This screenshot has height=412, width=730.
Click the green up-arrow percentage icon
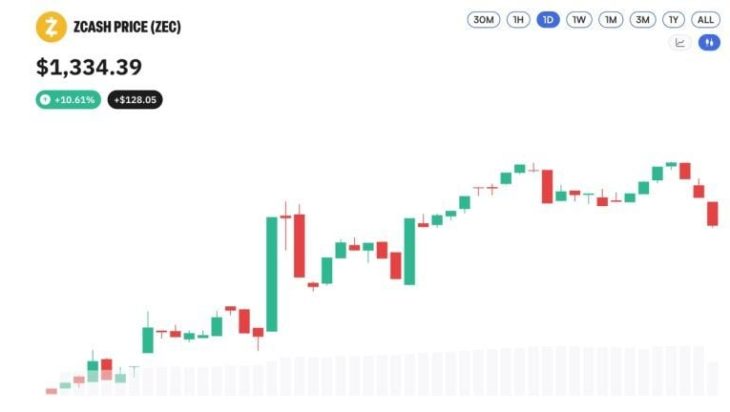click(45, 100)
